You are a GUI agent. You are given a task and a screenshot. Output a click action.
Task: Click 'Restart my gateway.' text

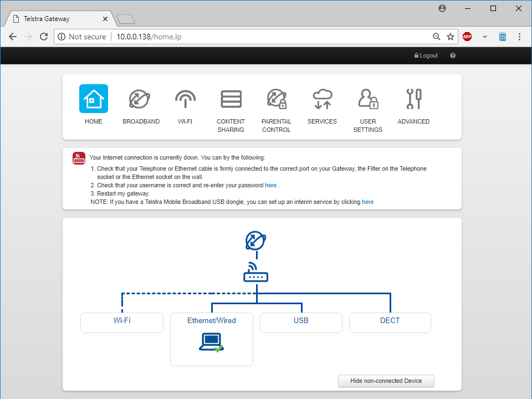point(123,194)
